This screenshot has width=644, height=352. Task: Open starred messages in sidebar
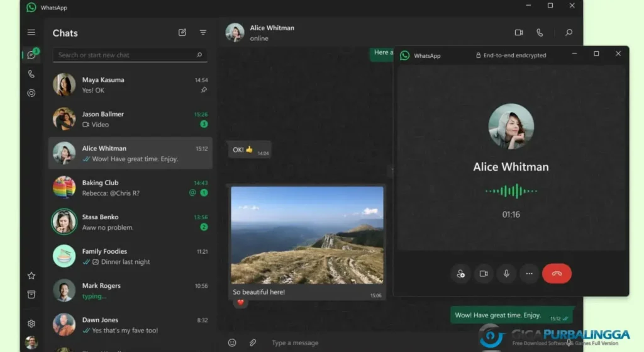coord(31,276)
